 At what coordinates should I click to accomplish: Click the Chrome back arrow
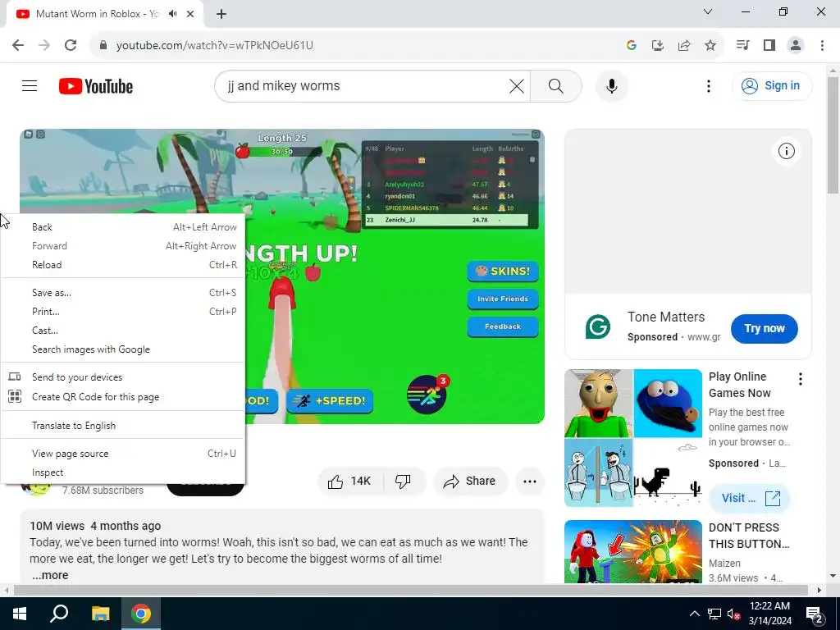pyautogui.click(x=18, y=45)
